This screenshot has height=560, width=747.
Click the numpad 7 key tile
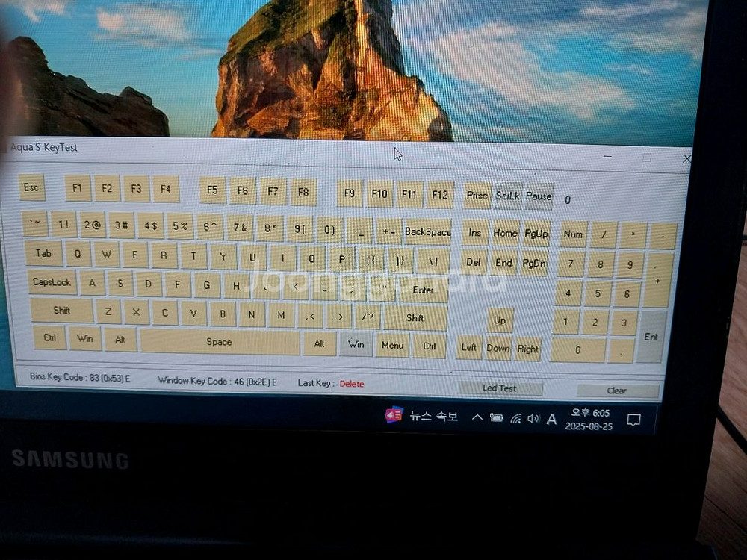tap(571, 264)
